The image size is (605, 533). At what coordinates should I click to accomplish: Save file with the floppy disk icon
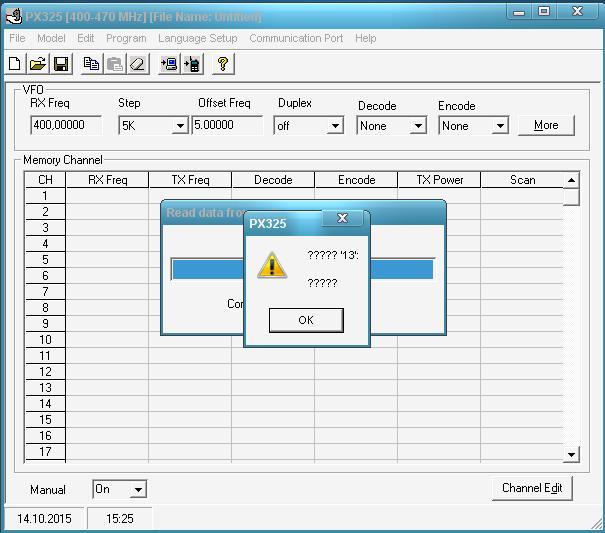click(x=61, y=64)
